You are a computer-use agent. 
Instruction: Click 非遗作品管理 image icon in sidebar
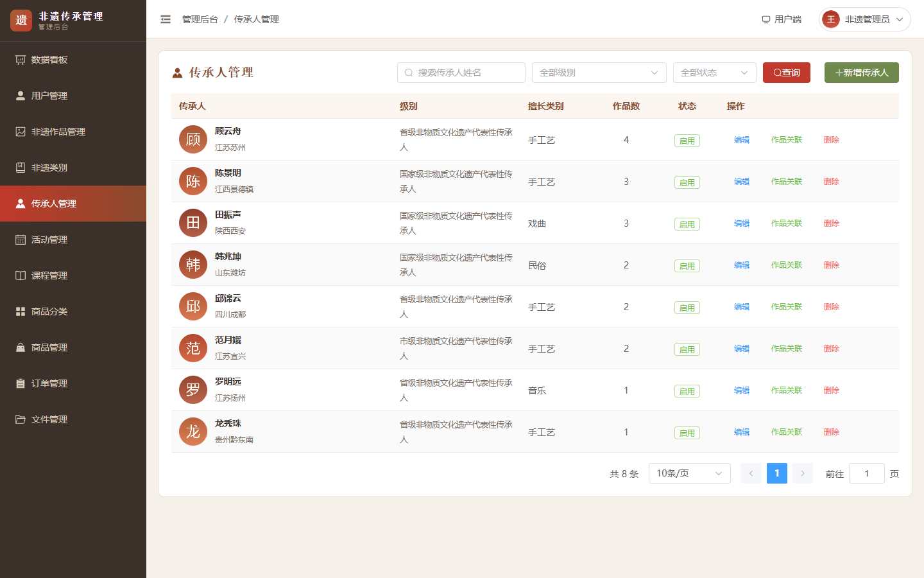coord(21,132)
